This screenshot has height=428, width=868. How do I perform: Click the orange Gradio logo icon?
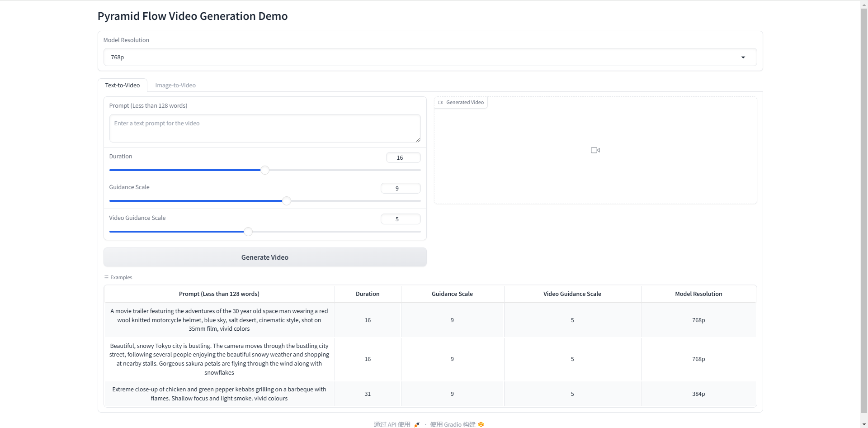point(481,424)
